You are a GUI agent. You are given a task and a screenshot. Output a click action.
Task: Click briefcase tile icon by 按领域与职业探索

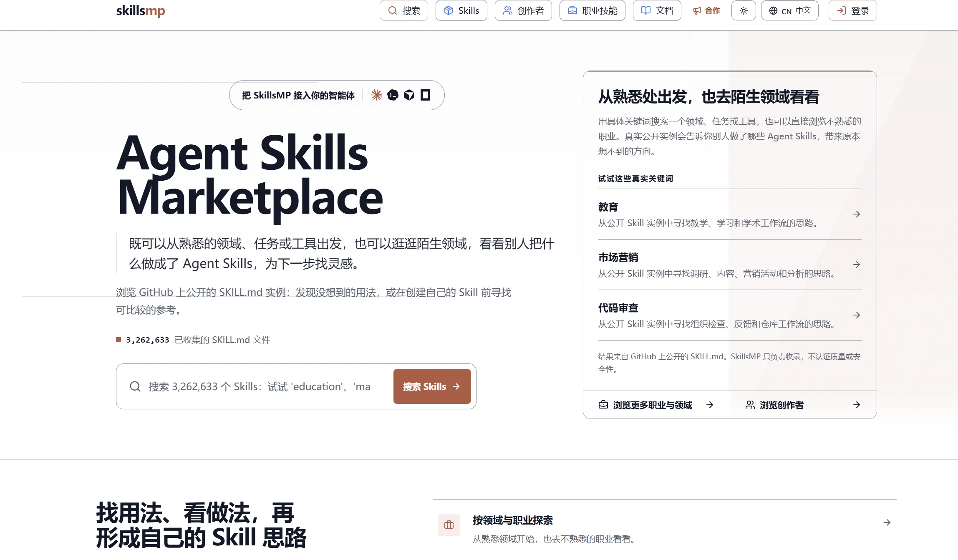coord(449,525)
